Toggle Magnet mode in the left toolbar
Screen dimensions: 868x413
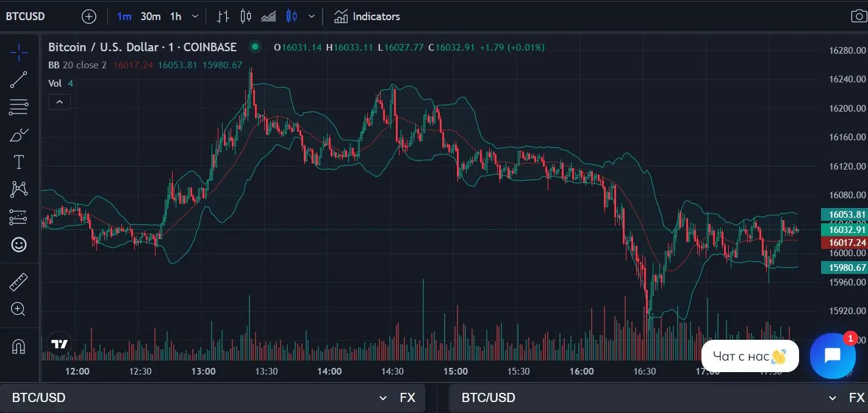point(19,347)
